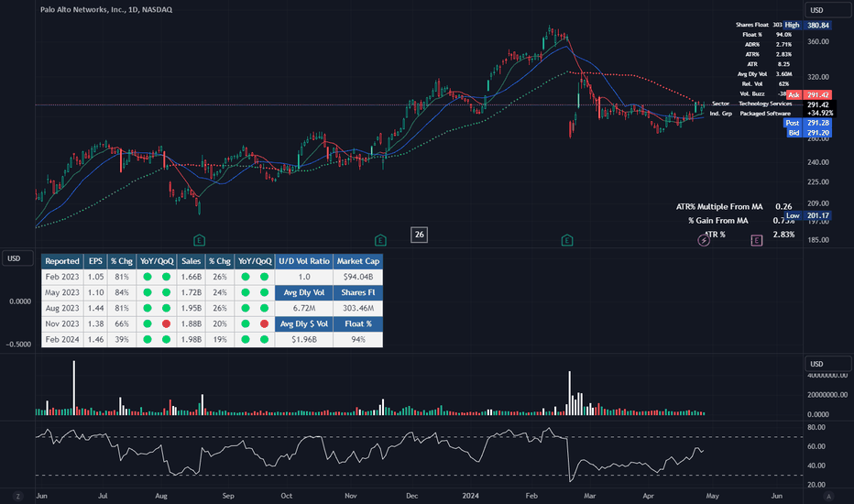Viewport: 854px width, 504px height.
Task: Click the blue Post 291.28 price label
Action: (807, 123)
